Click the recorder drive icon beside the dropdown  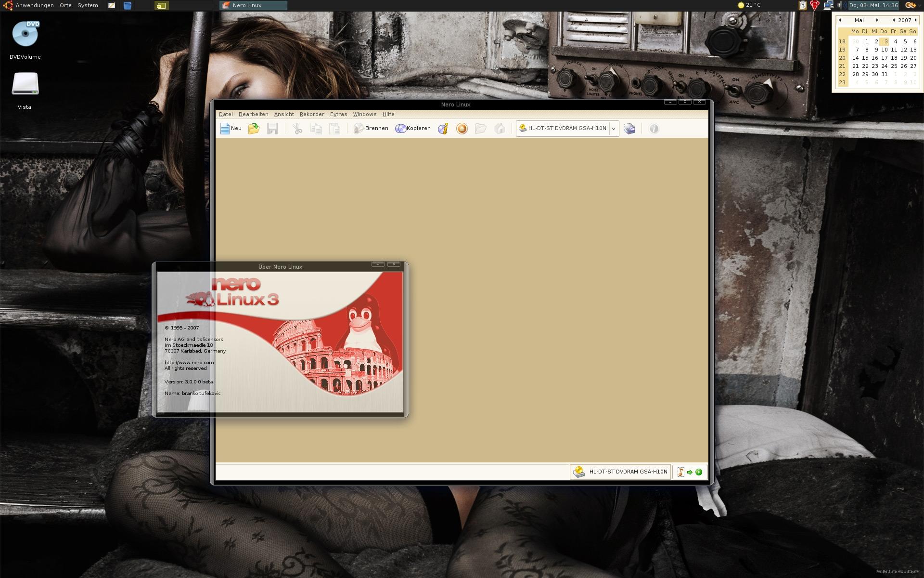(x=629, y=129)
